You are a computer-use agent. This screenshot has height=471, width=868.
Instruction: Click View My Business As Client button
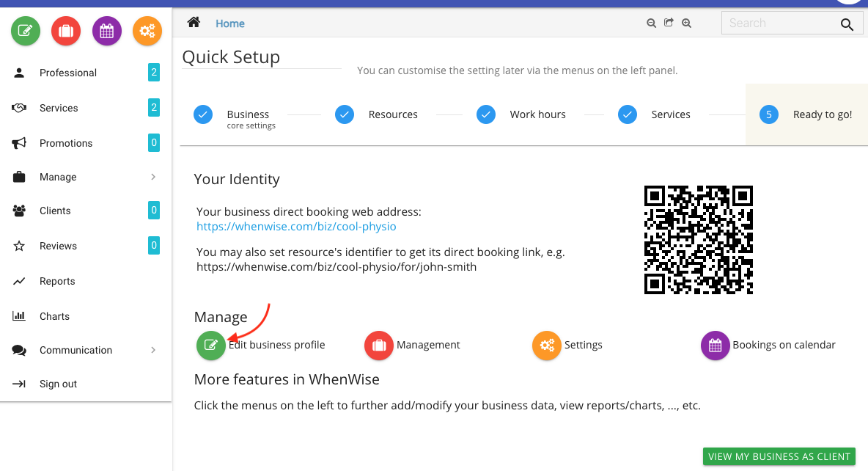[779, 456]
